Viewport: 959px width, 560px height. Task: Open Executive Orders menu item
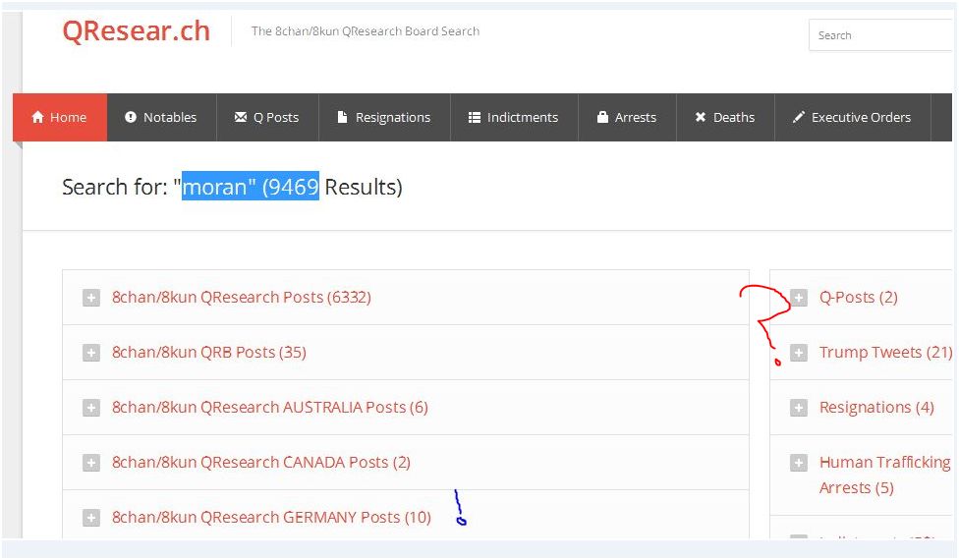[x=853, y=117]
